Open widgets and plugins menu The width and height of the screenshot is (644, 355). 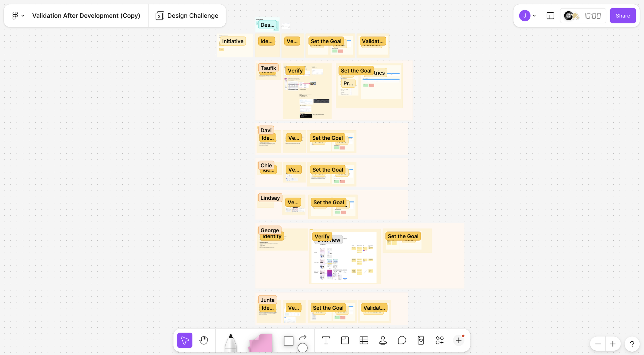point(440,340)
